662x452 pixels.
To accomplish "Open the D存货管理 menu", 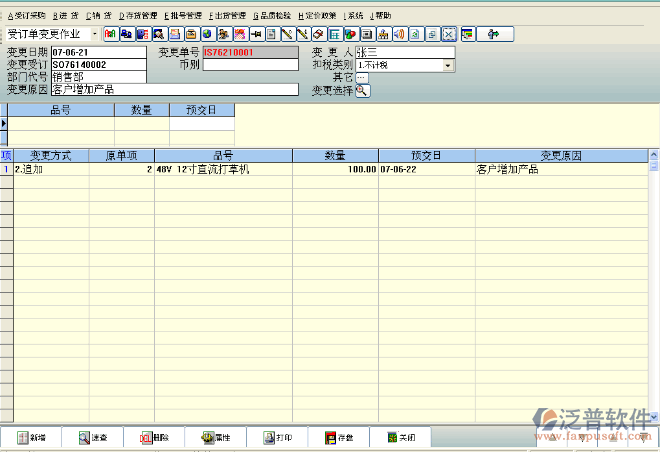I will 139,16.
